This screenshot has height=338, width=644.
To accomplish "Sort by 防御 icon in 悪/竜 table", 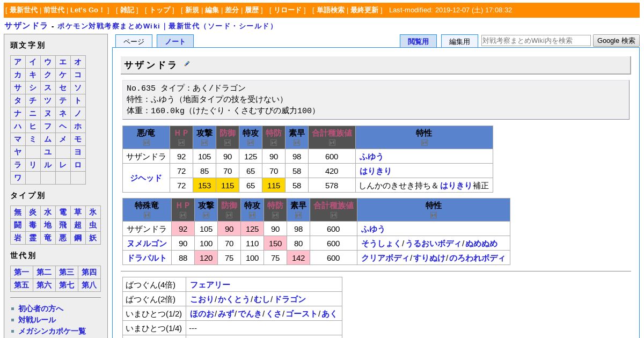I will (x=228, y=143).
